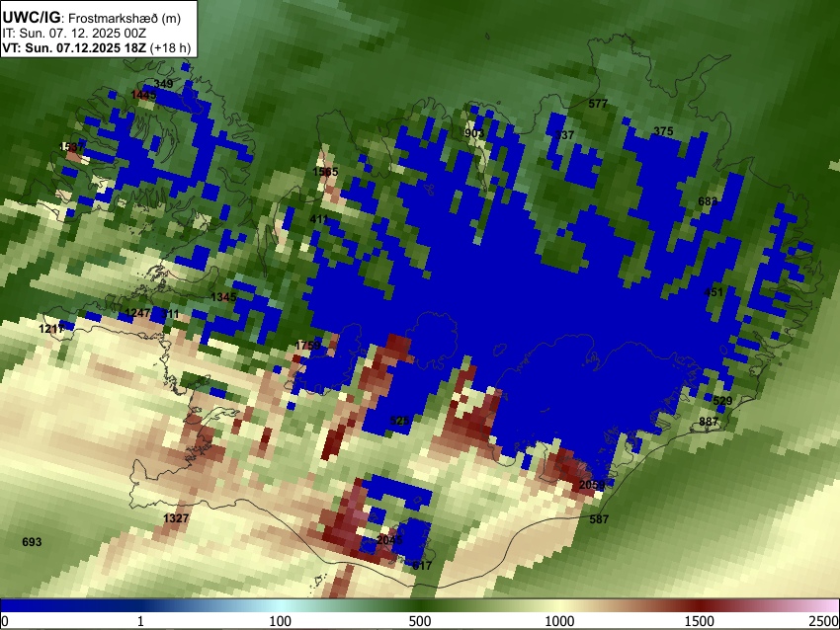Select the 349 value in the Westfjords
The height and width of the screenshot is (630, 840).
pos(163,84)
